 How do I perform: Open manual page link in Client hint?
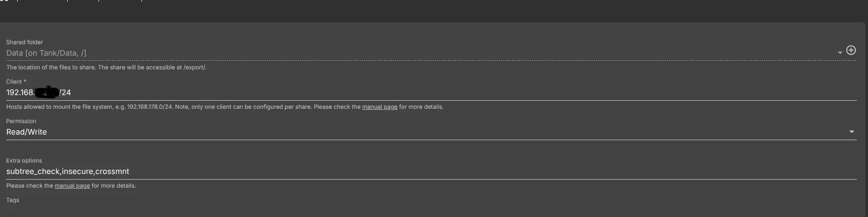[379, 107]
